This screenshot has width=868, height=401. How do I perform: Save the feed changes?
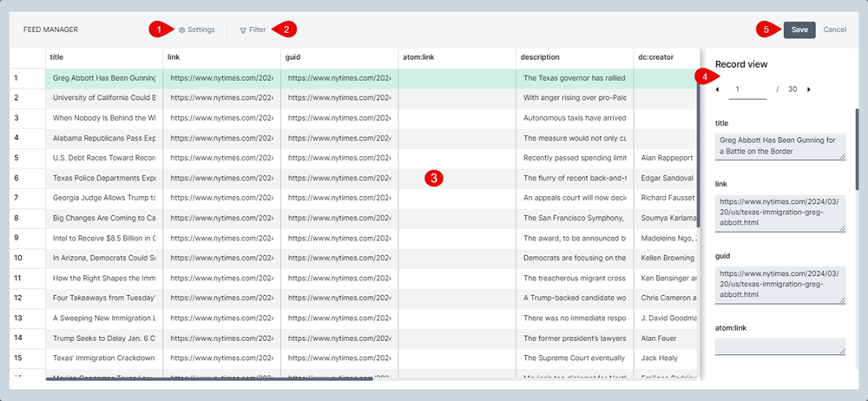[x=799, y=30]
